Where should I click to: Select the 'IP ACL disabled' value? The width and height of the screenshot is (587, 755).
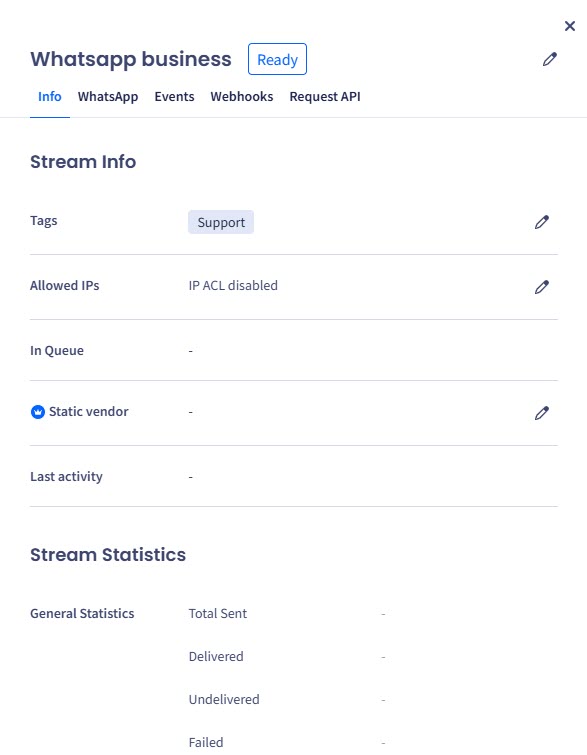pyautogui.click(x=233, y=286)
